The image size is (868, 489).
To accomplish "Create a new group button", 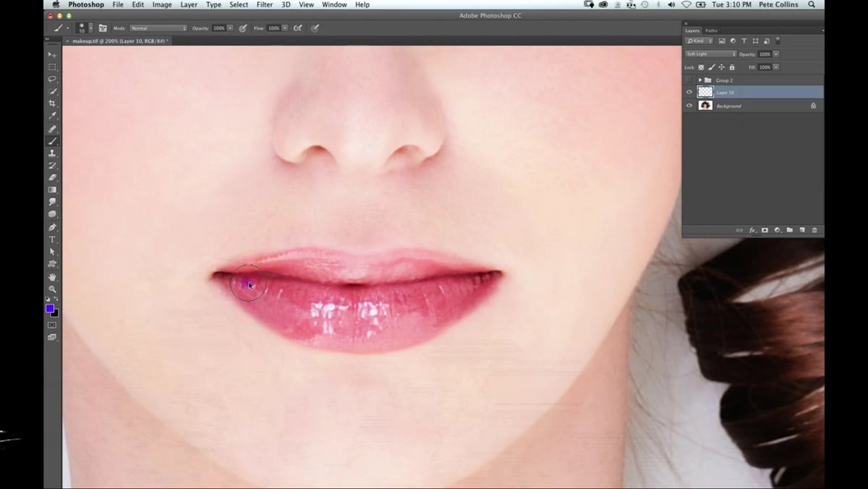I will coord(789,230).
